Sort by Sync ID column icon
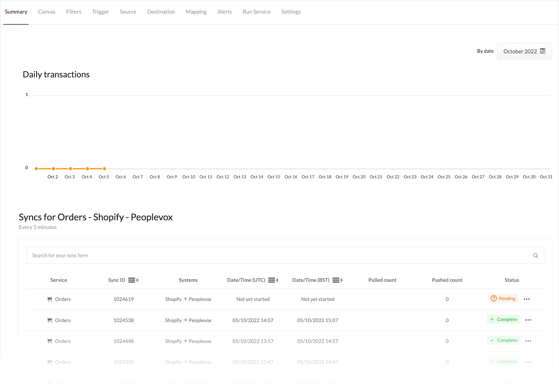Screen dimensions: 559x392 pos(133,280)
